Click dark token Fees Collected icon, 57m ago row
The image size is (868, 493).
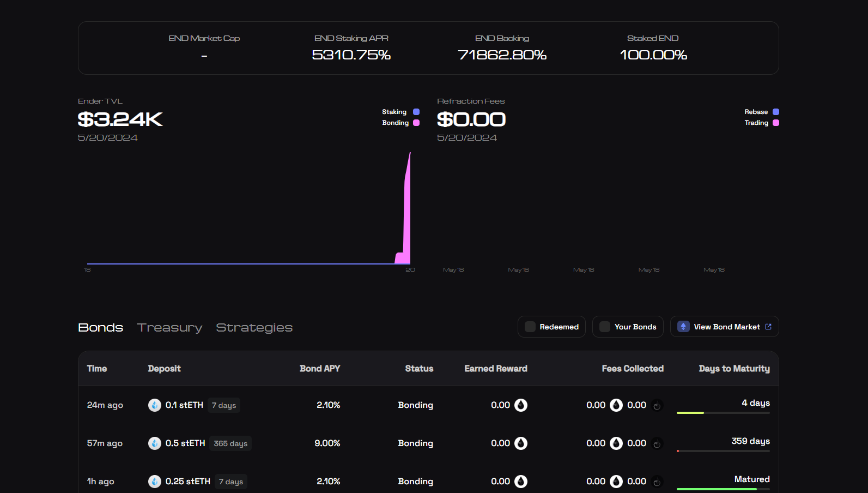pos(657,444)
